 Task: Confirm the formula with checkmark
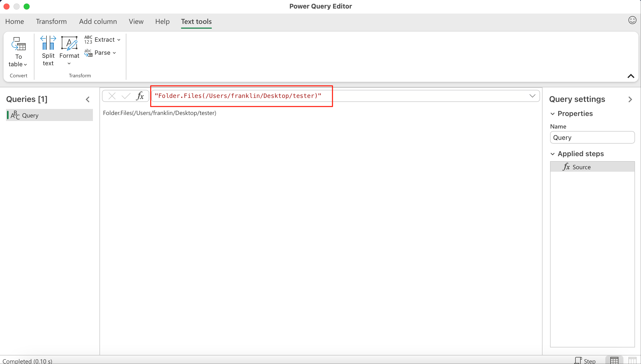pyautogui.click(x=126, y=96)
